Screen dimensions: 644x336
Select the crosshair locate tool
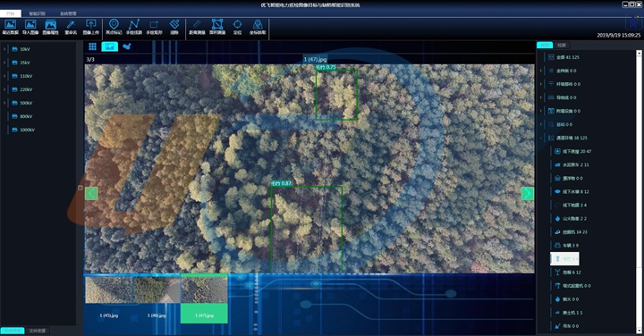tap(237, 27)
